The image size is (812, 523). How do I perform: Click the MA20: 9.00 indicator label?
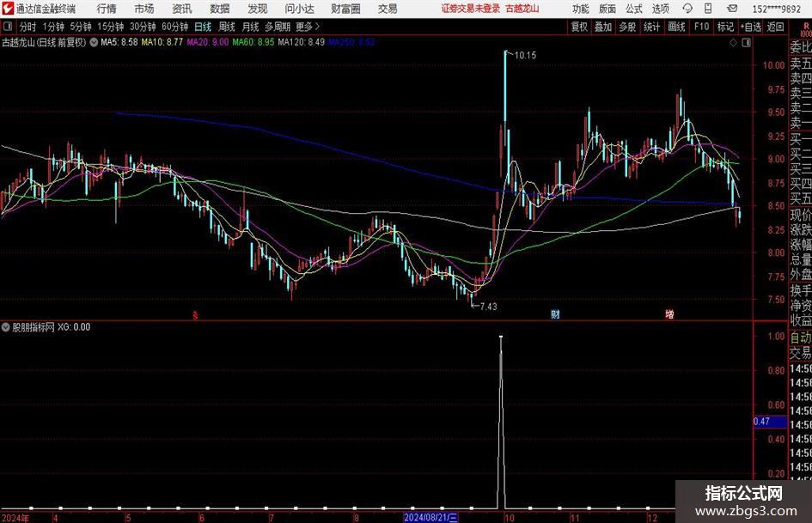[x=207, y=42]
